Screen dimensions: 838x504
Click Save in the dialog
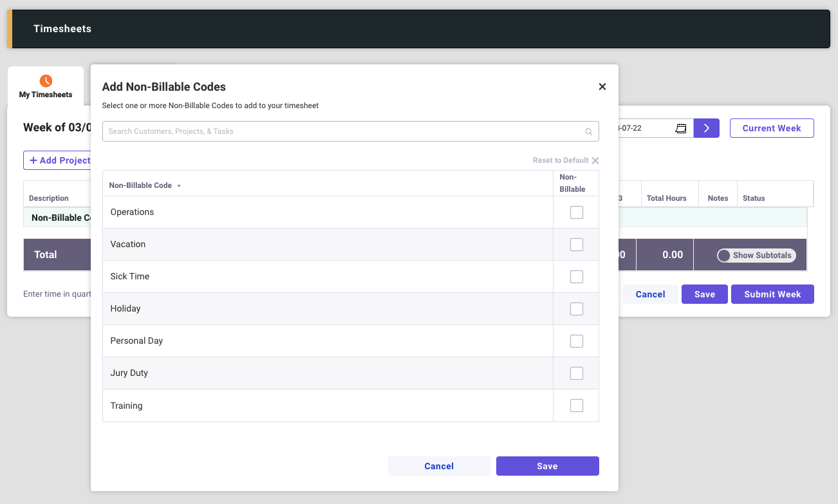click(x=547, y=466)
